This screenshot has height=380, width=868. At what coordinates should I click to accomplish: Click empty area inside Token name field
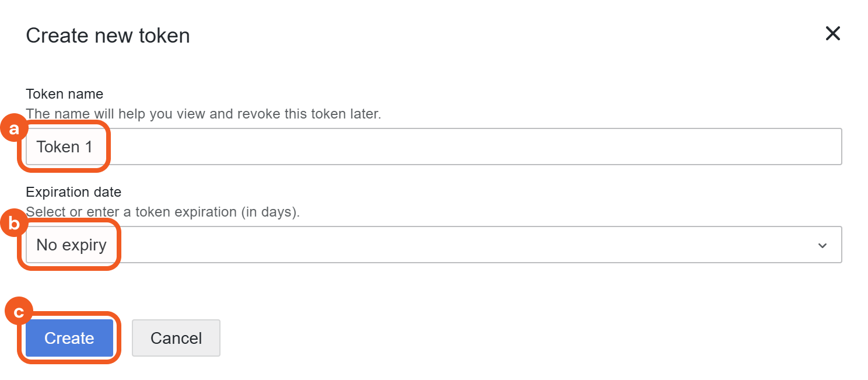point(467,147)
